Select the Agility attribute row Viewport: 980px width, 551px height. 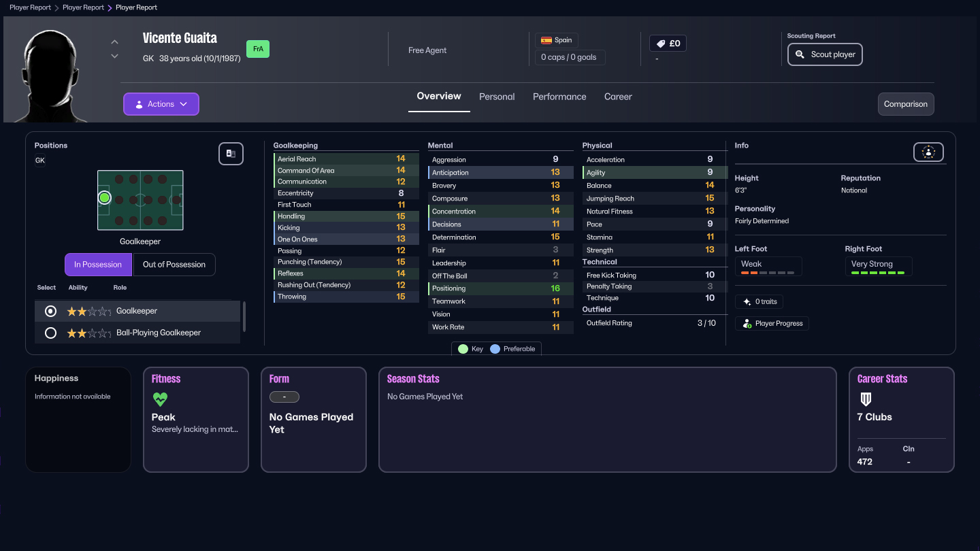[655, 173]
